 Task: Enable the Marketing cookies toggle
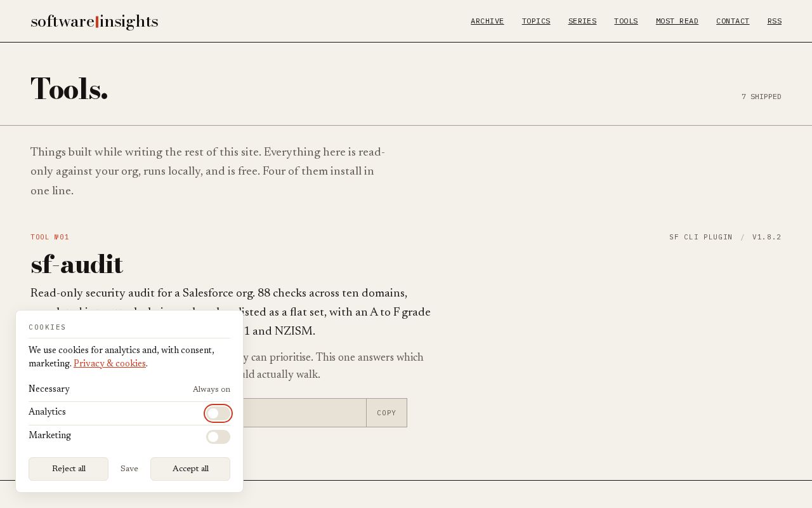(218, 437)
